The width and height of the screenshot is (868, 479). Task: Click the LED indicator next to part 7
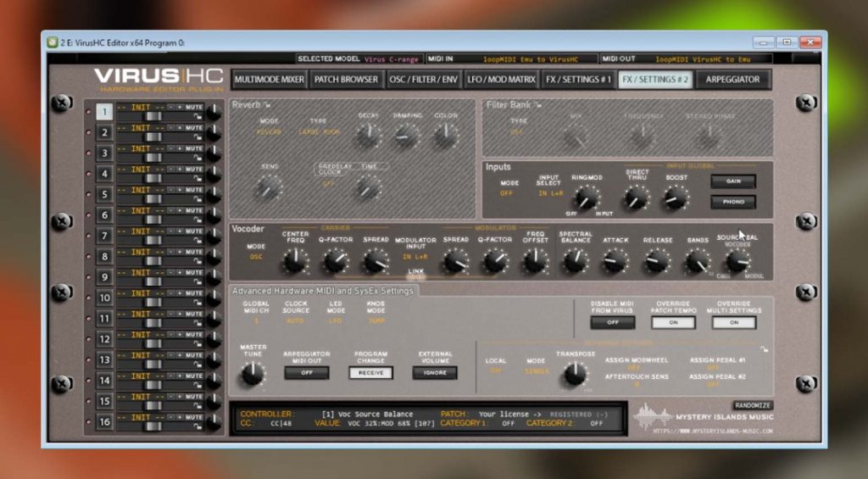tap(88, 236)
